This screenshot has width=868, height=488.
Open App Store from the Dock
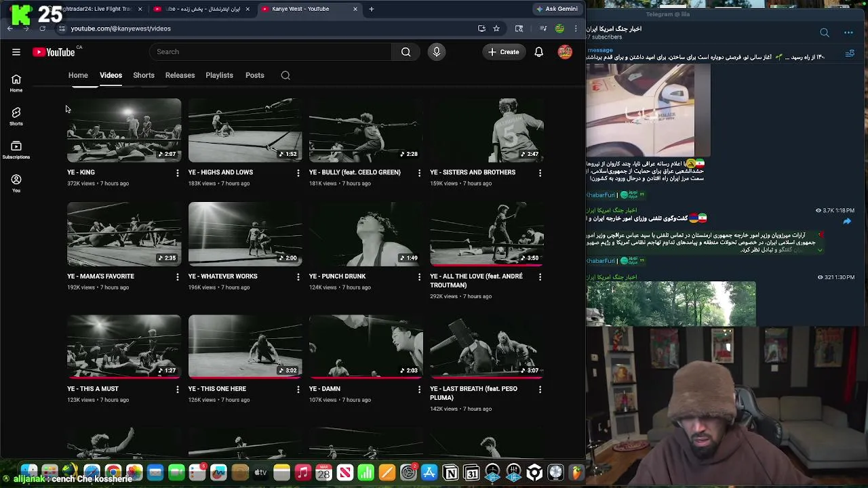coord(429,472)
